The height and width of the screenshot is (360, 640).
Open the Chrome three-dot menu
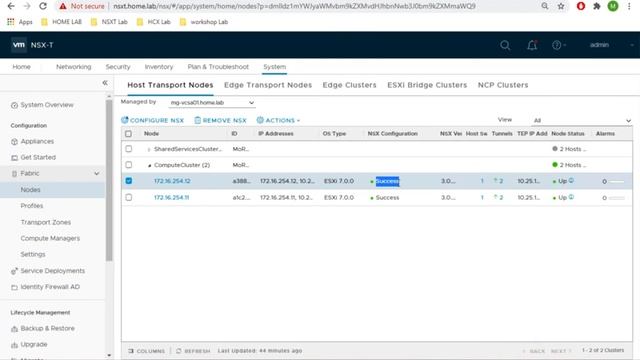tap(629, 6)
